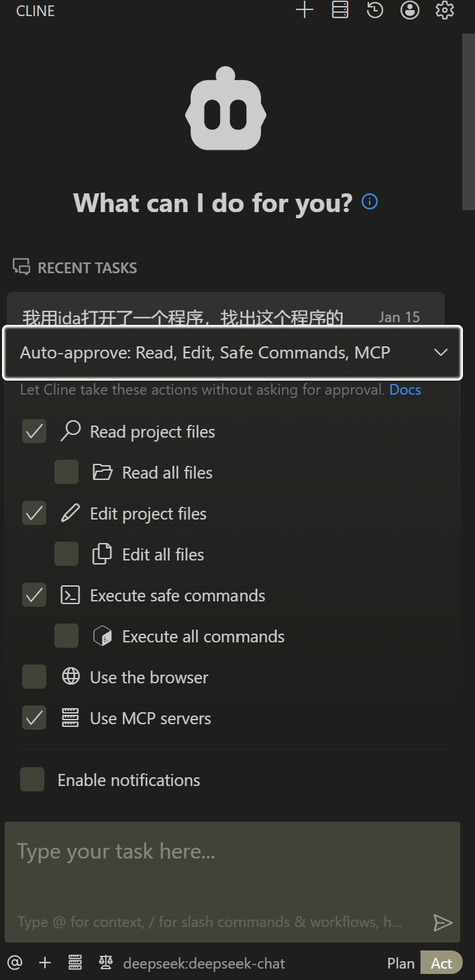
Task: Collapse the Auto-approve dropdown header
Action: point(232,352)
